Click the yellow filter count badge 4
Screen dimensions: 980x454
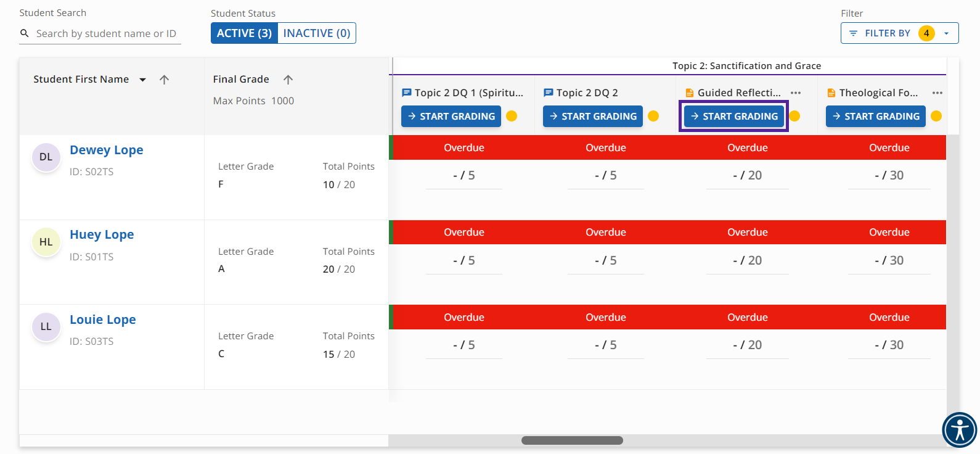click(926, 33)
